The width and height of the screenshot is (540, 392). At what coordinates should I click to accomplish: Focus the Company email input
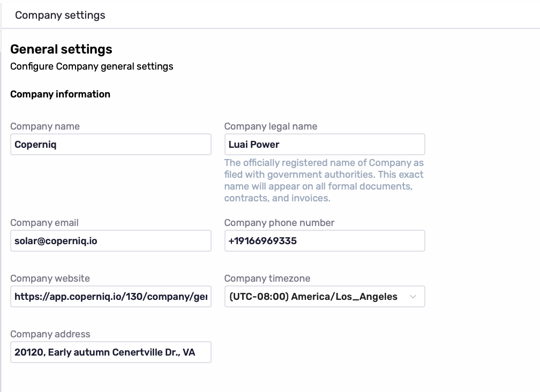110,241
